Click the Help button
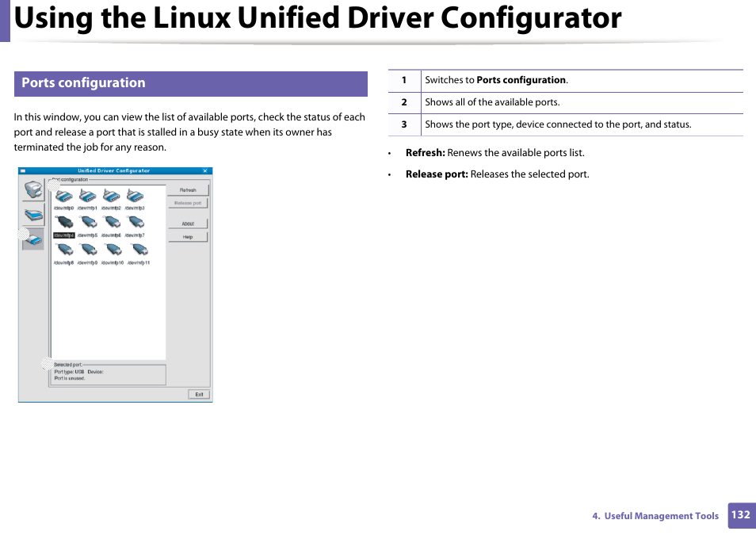Viewport: 756px width, 535px height. pos(188,237)
